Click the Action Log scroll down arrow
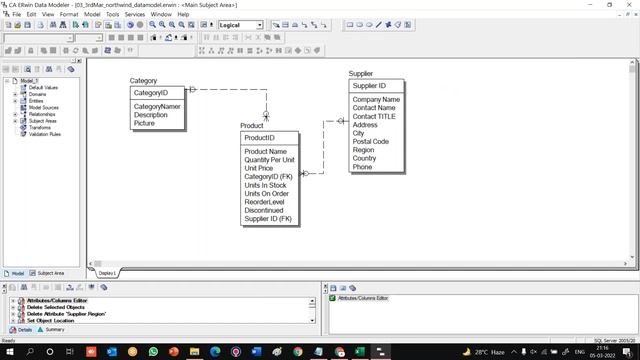This screenshot has width=640, height=360. (312, 320)
